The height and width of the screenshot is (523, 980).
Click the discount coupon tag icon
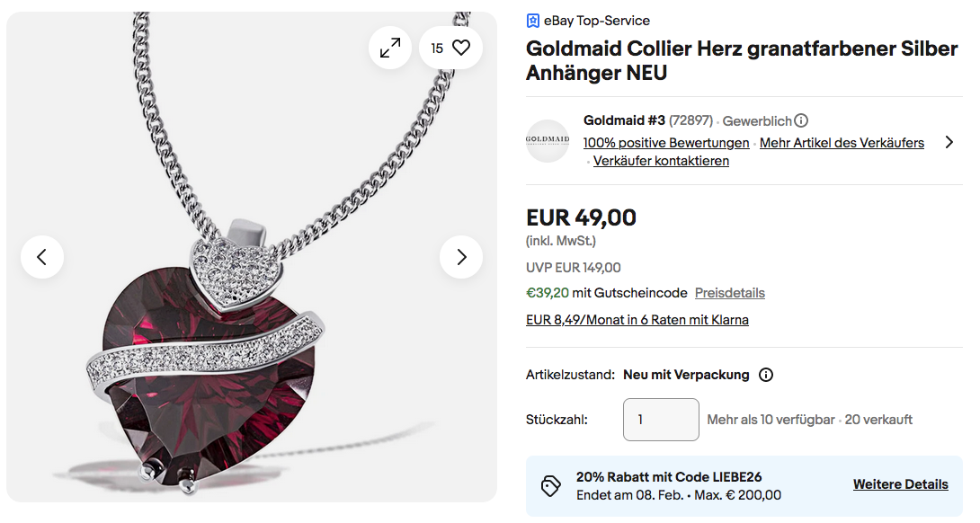551,486
